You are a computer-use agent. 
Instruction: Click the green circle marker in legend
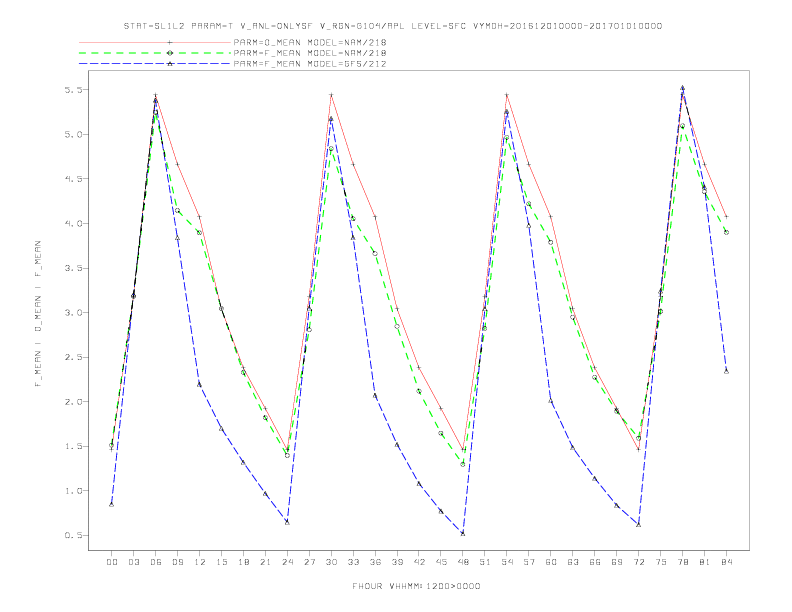[170, 53]
